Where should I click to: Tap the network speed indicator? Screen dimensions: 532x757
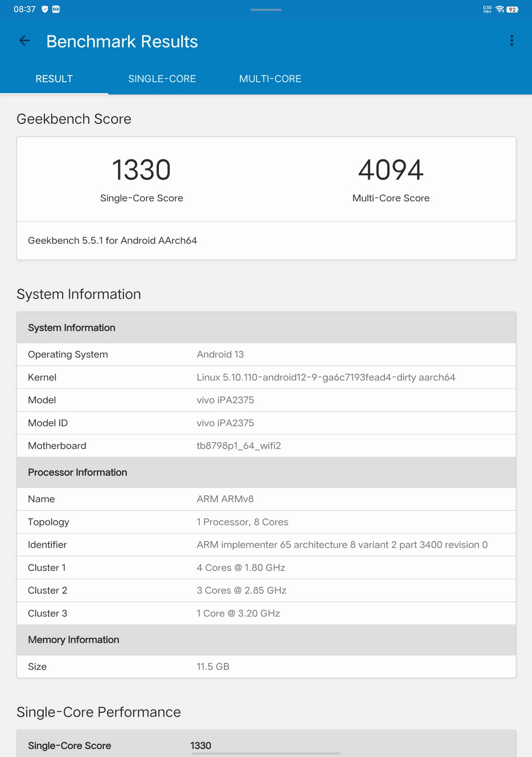tap(487, 9)
